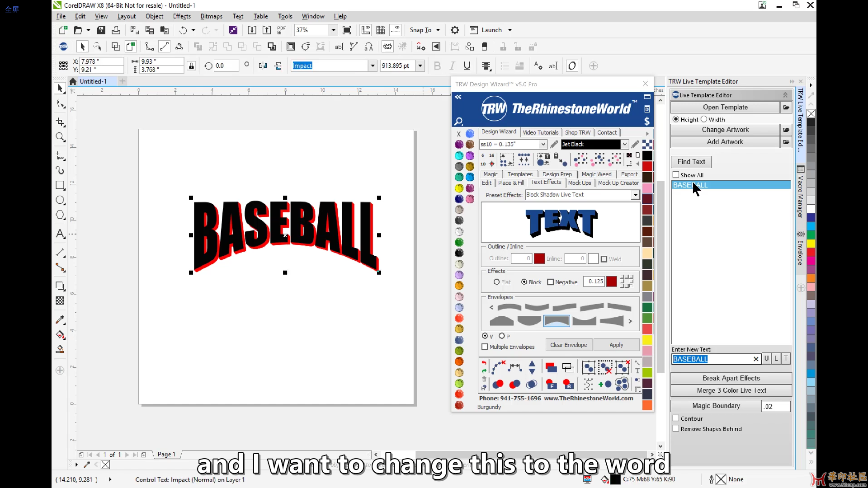Select BASEBALL entry in text list
The width and height of the screenshot is (868, 488).
[731, 185]
